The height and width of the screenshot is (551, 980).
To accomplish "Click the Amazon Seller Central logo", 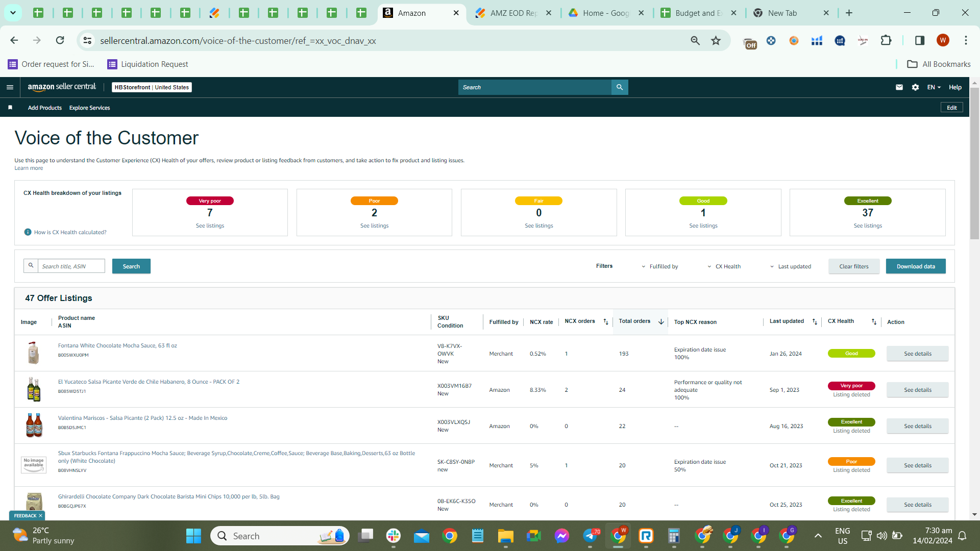I will (x=62, y=87).
